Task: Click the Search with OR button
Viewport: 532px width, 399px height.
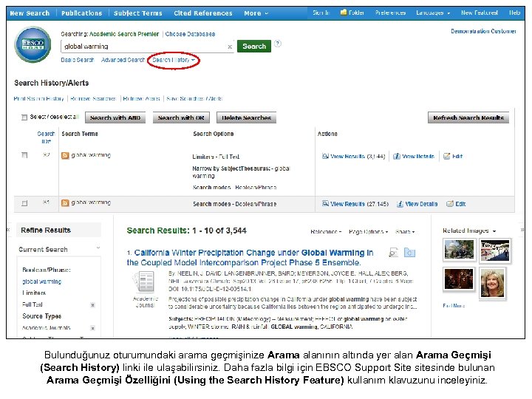Action: (x=181, y=117)
